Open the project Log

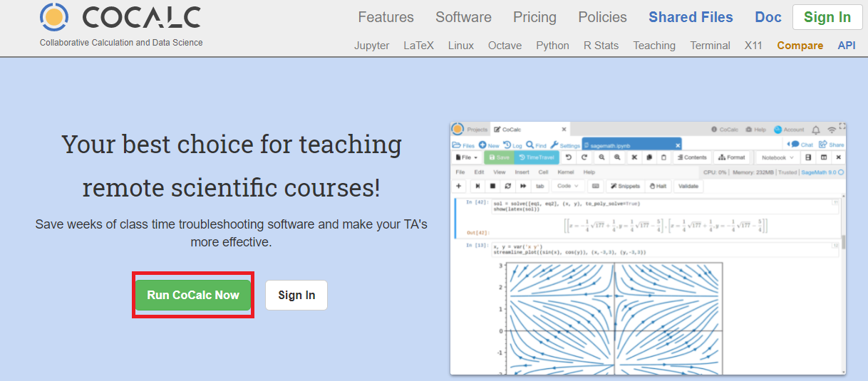(x=512, y=145)
